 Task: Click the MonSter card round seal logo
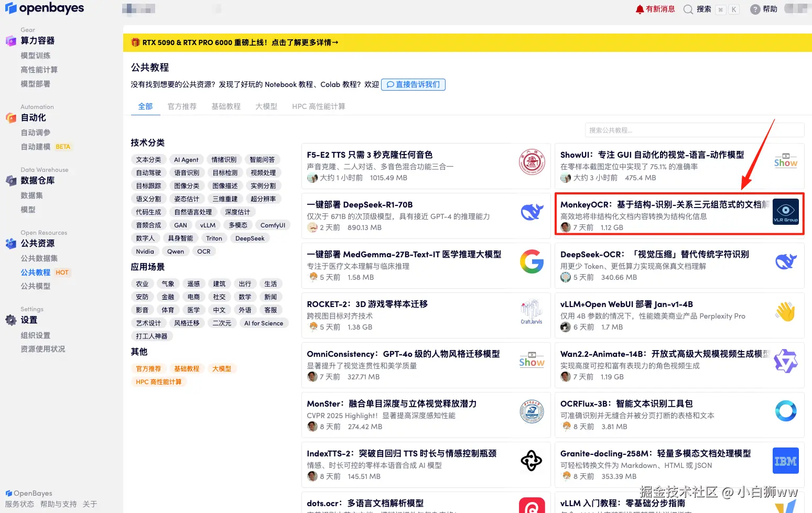click(x=532, y=411)
